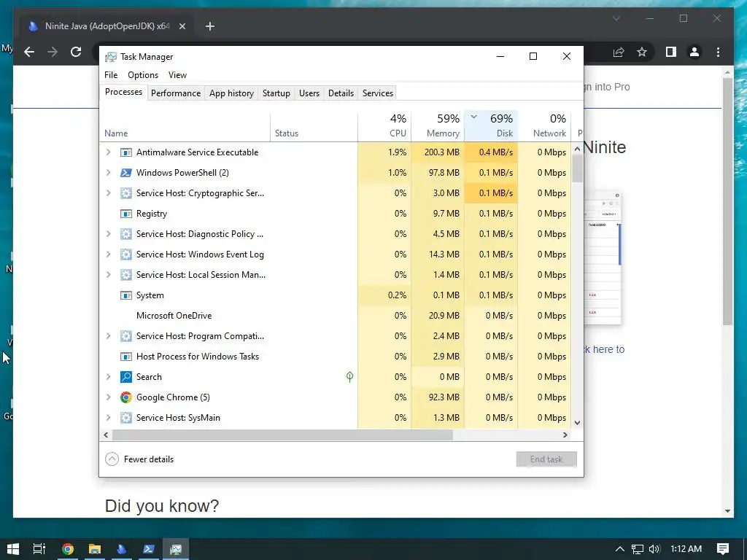Click the PowerShell taskbar icon
This screenshot has width=747, height=560.
point(149,549)
